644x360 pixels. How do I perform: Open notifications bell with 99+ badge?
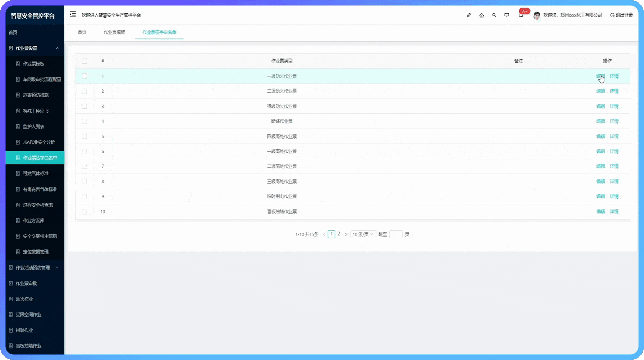[x=521, y=15]
